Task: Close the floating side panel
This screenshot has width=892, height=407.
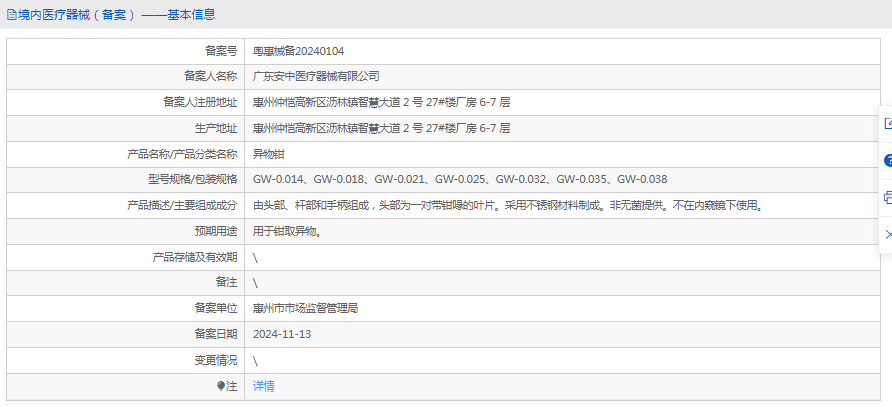Action: click(888, 235)
